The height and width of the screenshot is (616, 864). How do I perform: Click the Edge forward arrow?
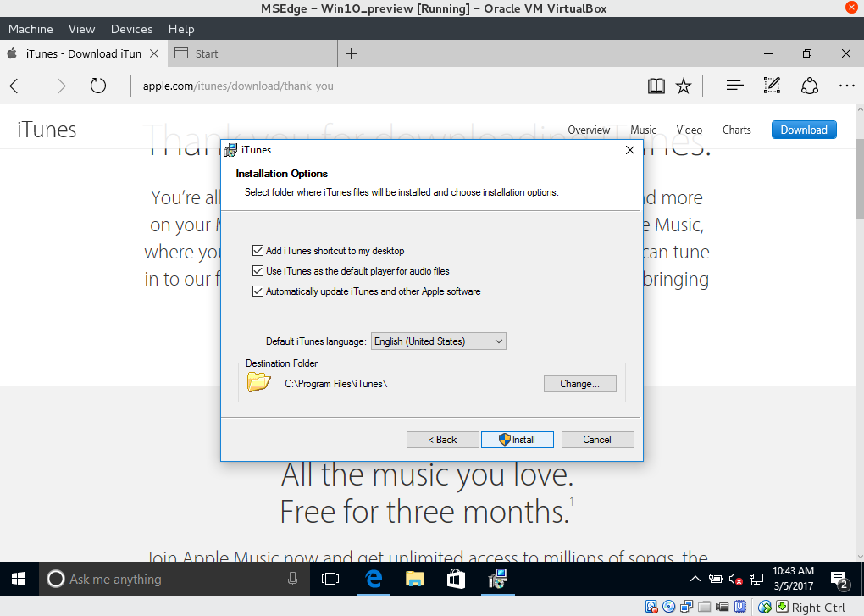58,86
